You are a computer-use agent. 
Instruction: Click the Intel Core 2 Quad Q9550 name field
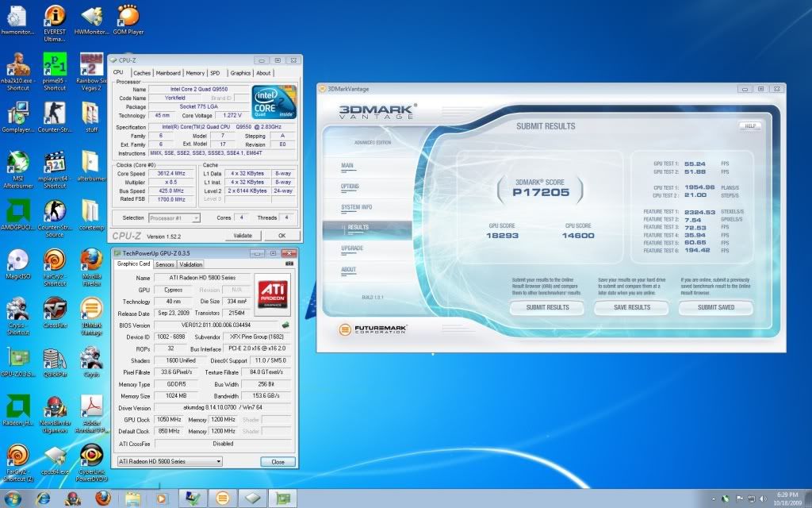[199, 89]
